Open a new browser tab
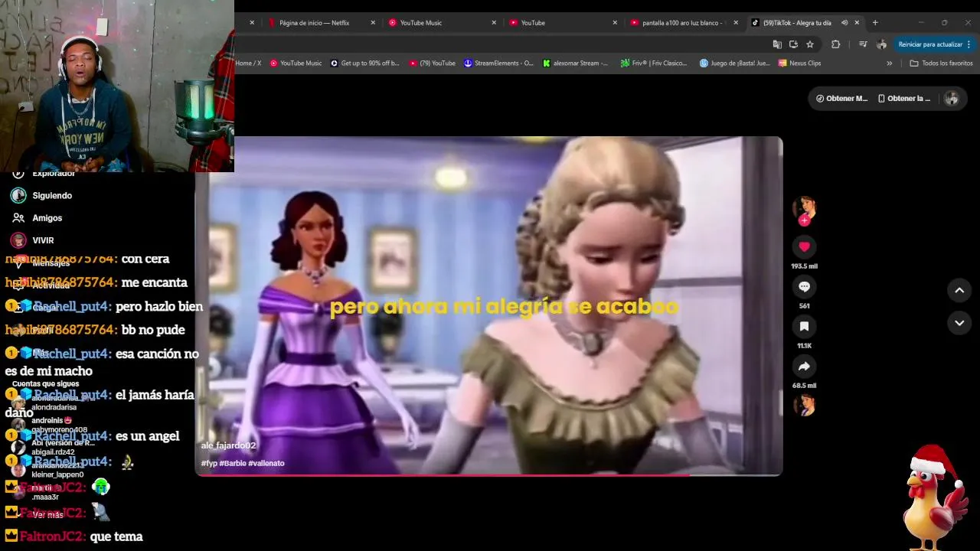This screenshot has height=551, width=980. pyautogui.click(x=875, y=23)
